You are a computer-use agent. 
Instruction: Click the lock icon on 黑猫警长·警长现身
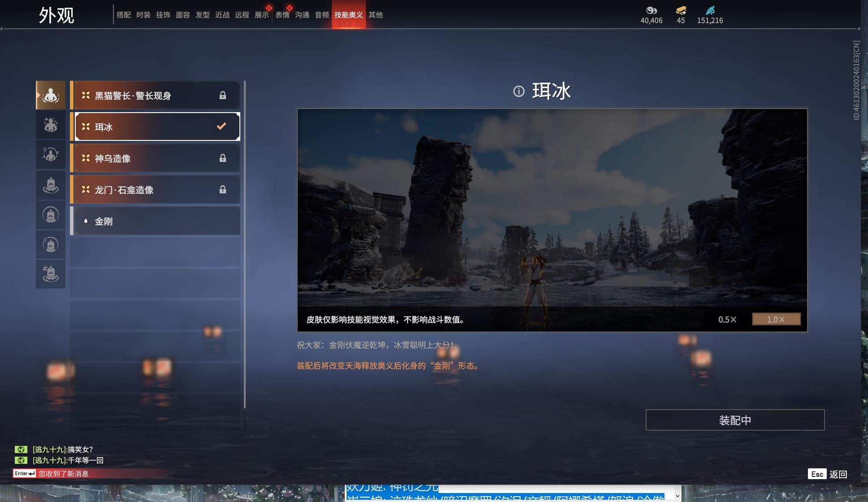point(223,95)
